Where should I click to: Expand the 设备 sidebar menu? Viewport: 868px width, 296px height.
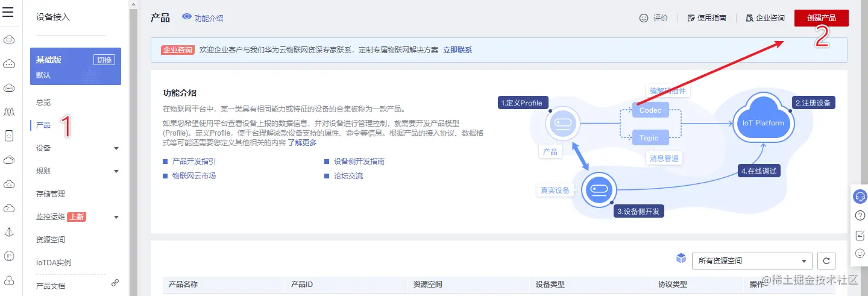click(75, 148)
